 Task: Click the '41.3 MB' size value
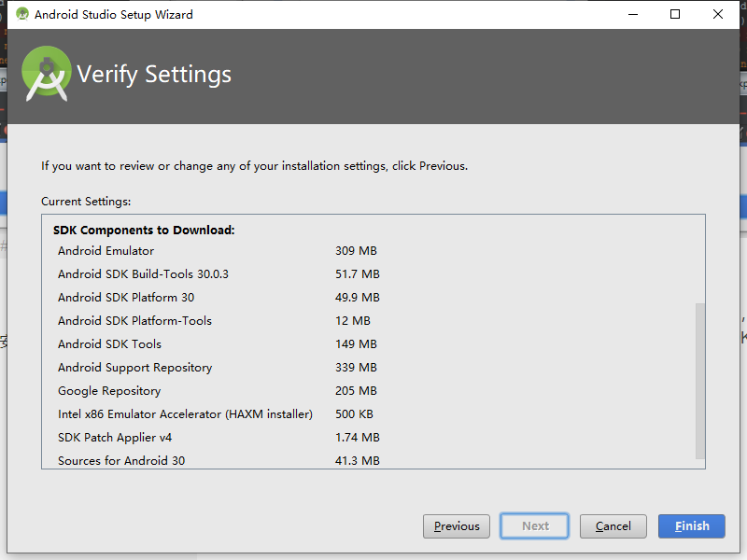pos(358,461)
